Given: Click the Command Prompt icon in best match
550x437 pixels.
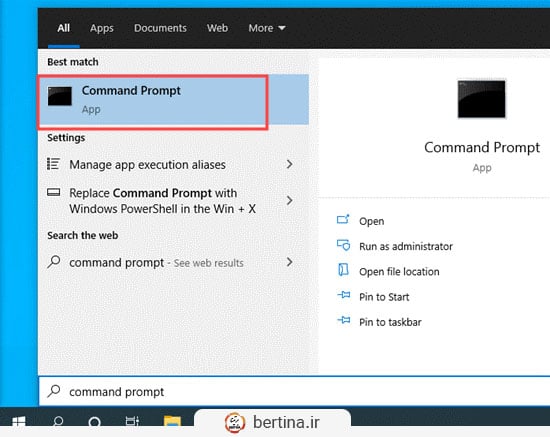Looking at the screenshot, I should click(60, 96).
